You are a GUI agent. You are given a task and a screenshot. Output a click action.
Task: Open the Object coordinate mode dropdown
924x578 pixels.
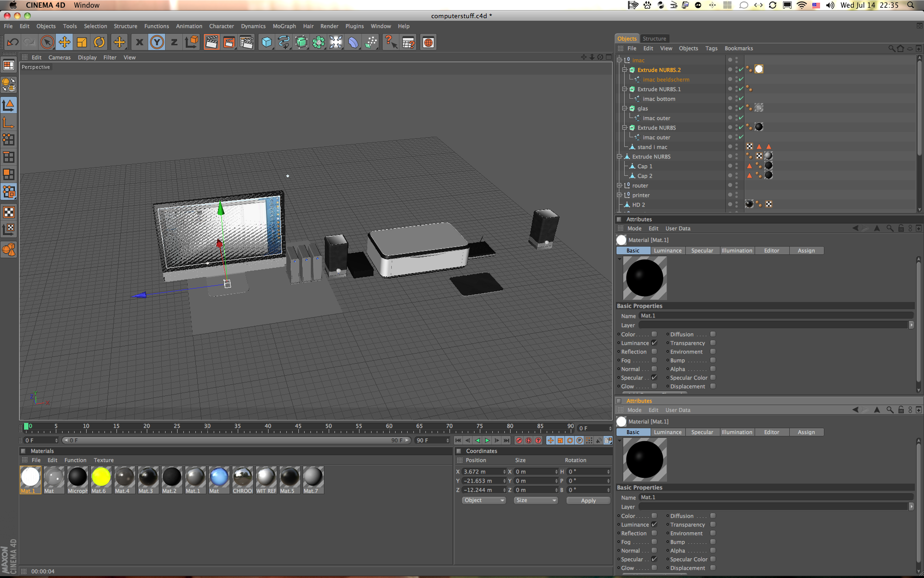tap(484, 500)
